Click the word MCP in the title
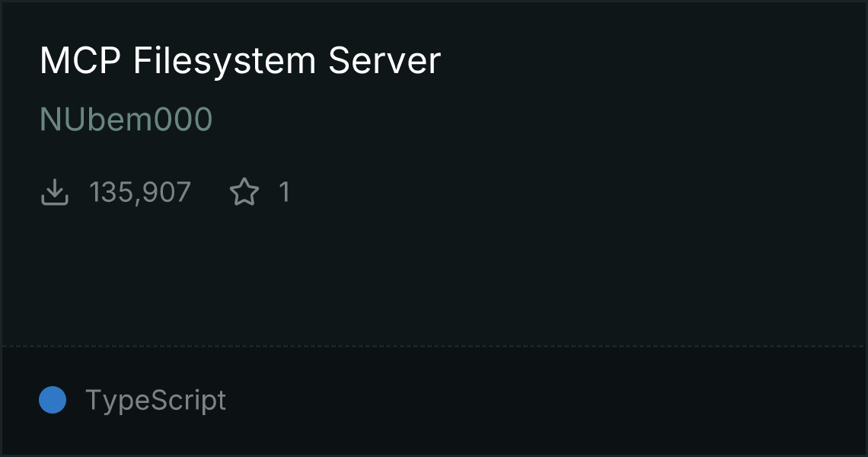Image resolution: width=868 pixels, height=457 pixels. [x=80, y=60]
